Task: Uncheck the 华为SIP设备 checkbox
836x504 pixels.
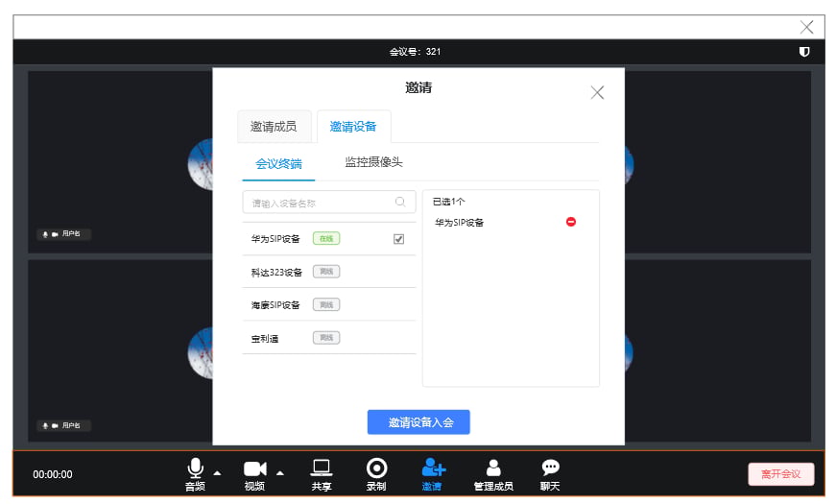Action: (x=399, y=239)
